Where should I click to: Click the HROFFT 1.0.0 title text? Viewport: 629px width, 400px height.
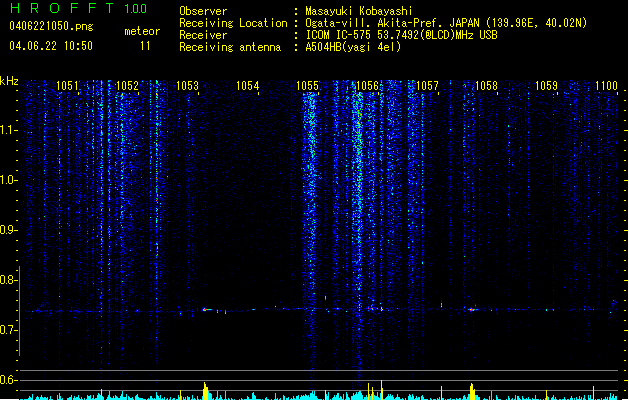tap(78, 8)
